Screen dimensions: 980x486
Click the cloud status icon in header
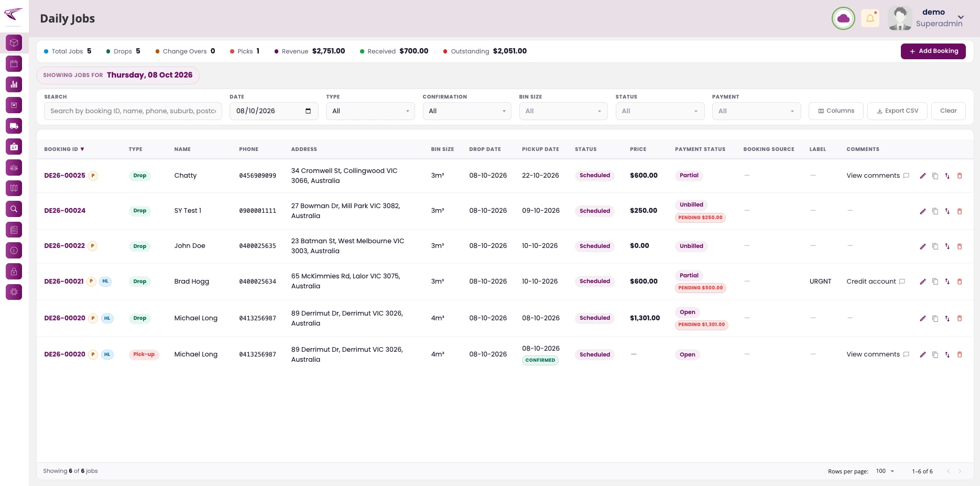(843, 18)
